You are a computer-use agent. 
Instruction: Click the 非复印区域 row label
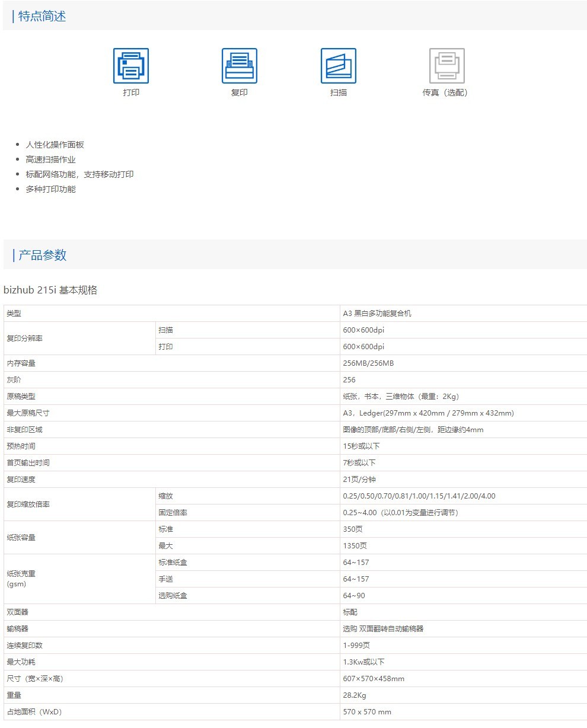pyautogui.click(x=24, y=430)
